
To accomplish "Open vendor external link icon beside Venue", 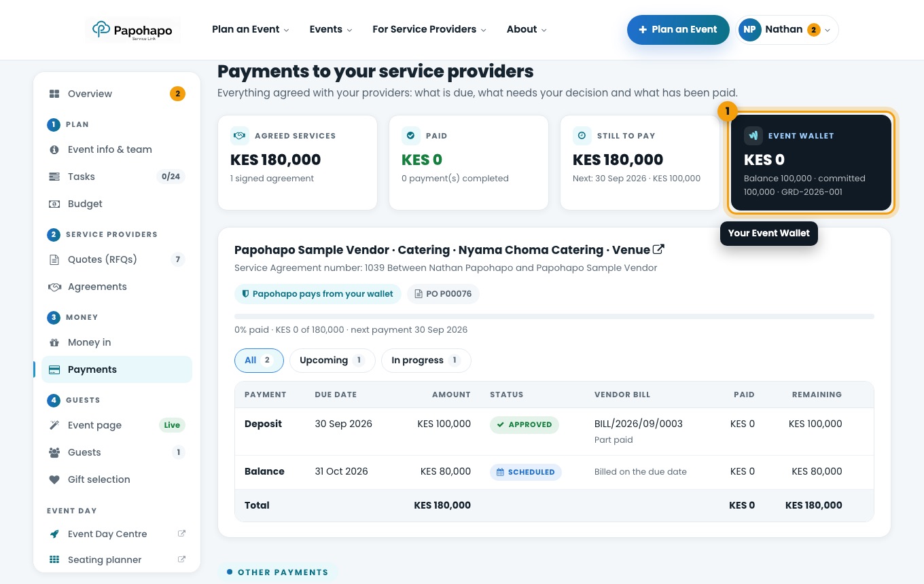I will tap(658, 249).
